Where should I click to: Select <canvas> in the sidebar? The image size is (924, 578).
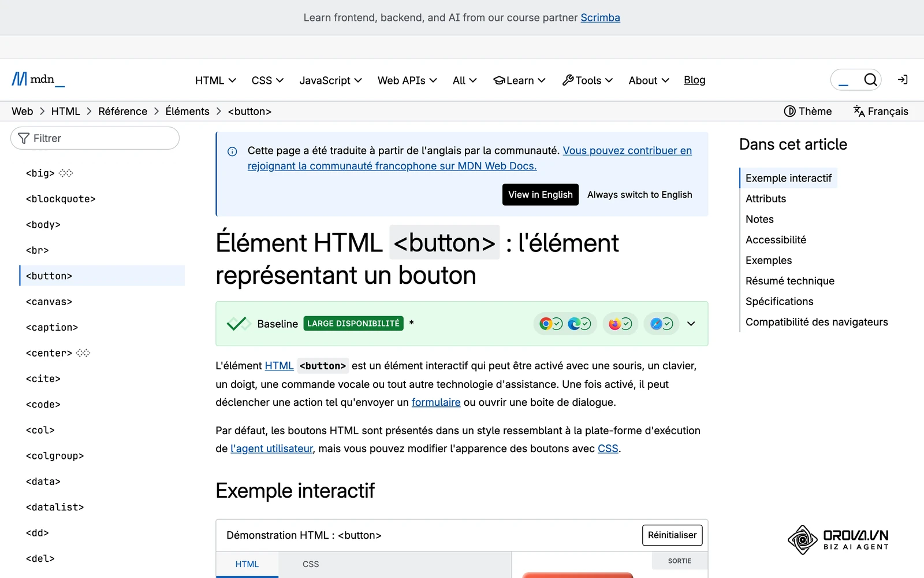(x=49, y=302)
